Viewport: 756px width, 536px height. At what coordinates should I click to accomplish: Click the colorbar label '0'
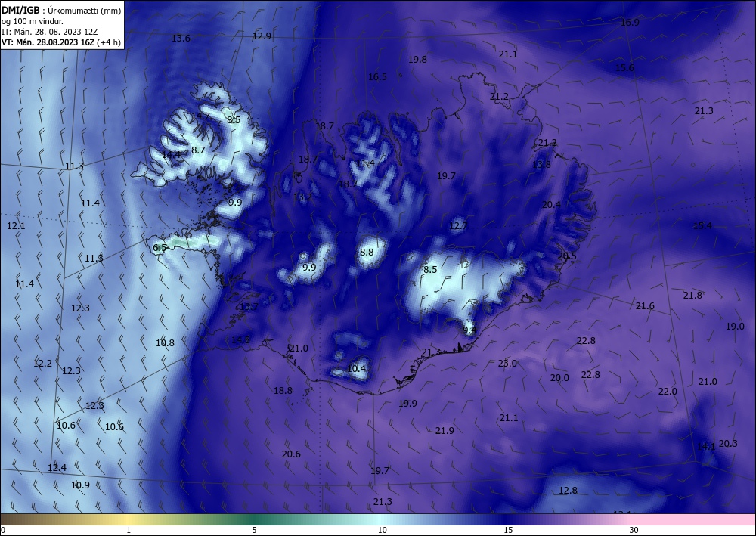pos(3,530)
